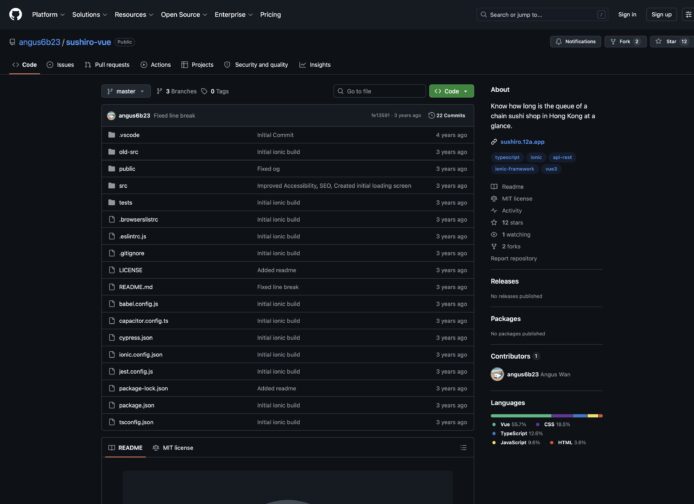
Task: Switch to the Issues tab
Action: coord(60,65)
